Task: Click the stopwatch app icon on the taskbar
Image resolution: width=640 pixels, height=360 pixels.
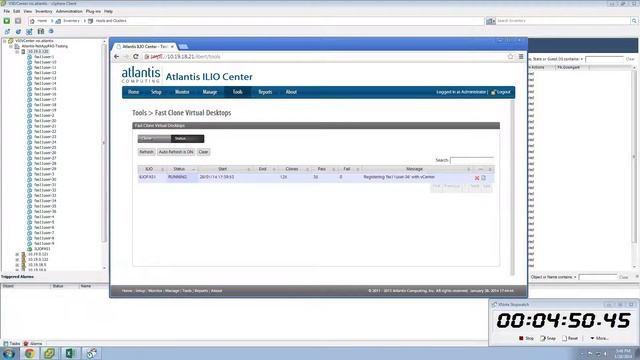Action: 91,353
